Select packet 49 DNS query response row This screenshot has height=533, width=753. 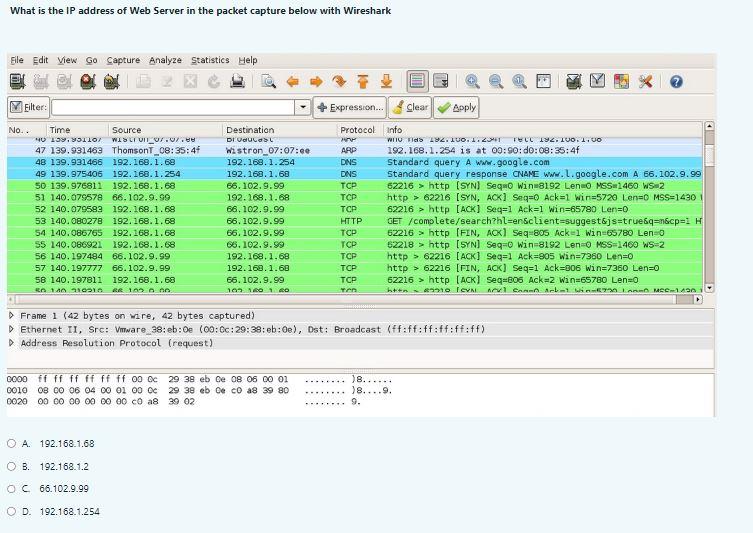pyautogui.click(x=354, y=174)
